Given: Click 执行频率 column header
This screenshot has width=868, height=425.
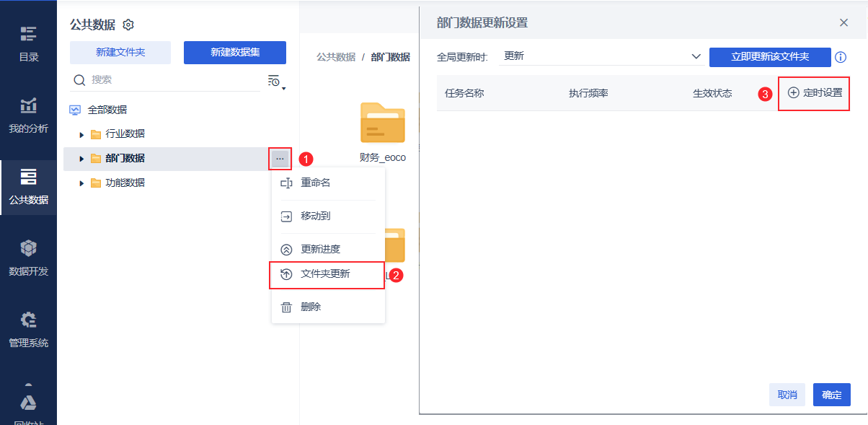Looking at the screenshot, I should point(588,94).
